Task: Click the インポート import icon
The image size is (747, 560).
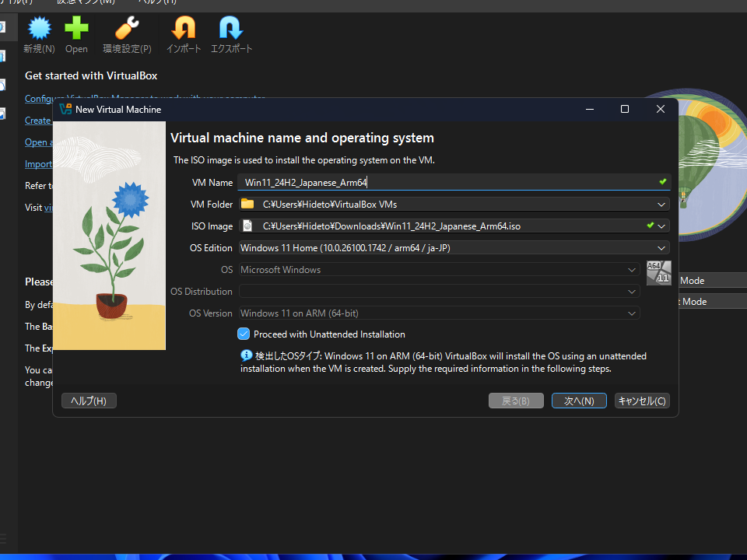Action: pyautogui.click(x=183, y=31)
